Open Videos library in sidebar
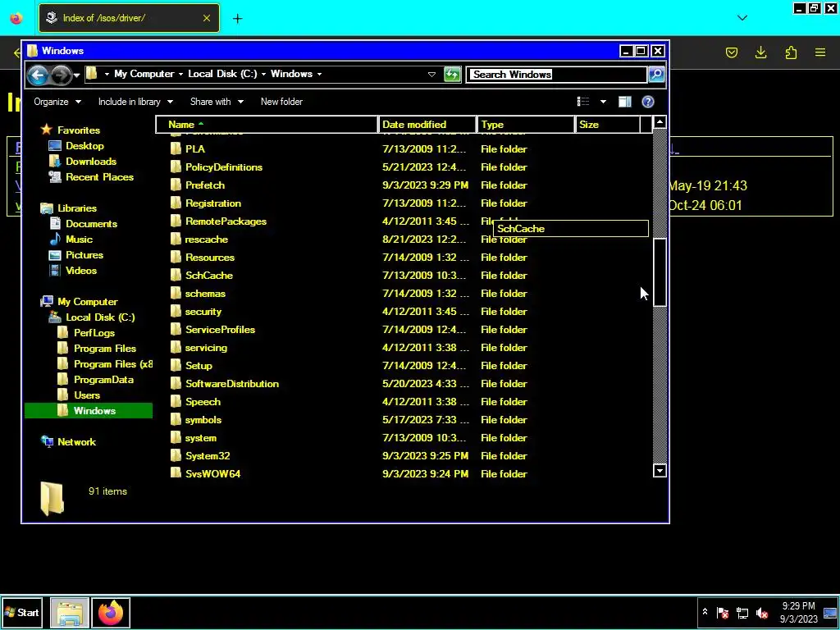Viewport: 840px width, 630px height. [x=81, y=271]
